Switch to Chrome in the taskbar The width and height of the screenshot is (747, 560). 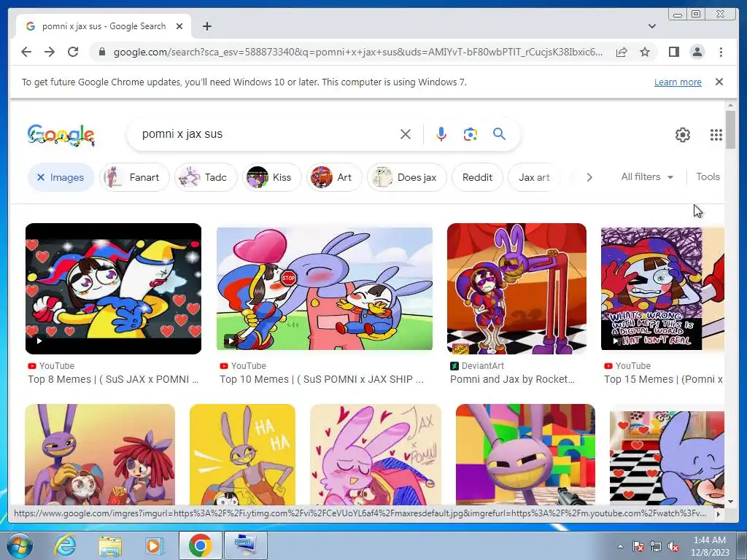click(x=200, y=545)
